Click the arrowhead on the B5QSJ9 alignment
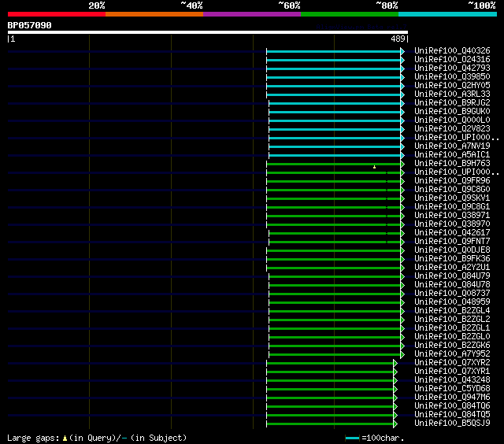Viewport: 504px width, 444px height. 395,424
